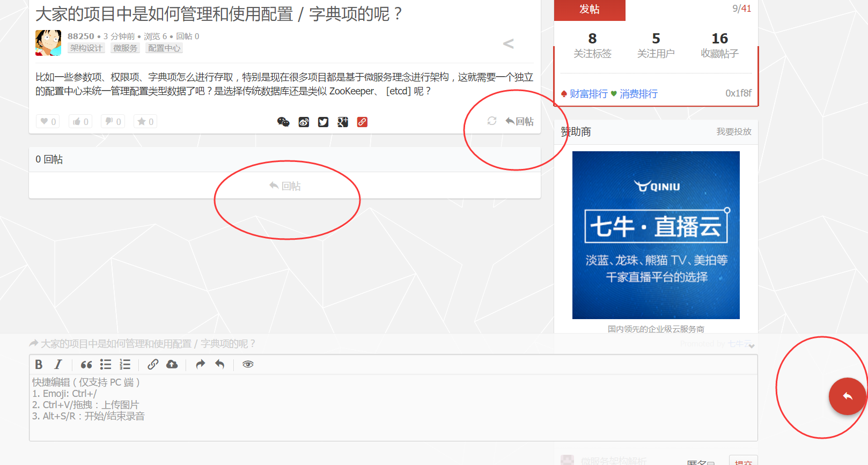868x465 pixels.
Task: Undo the last edit in the editor
Action: 220,365
